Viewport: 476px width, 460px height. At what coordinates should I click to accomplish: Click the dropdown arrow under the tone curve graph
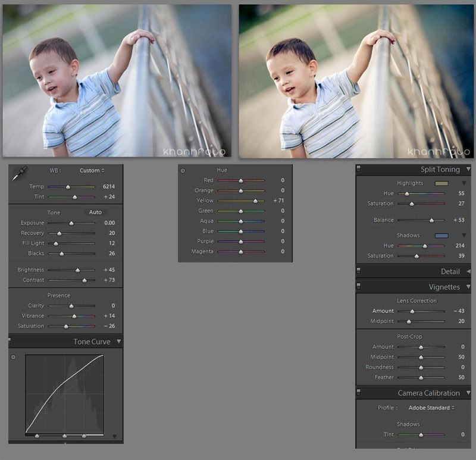(115, 436)
